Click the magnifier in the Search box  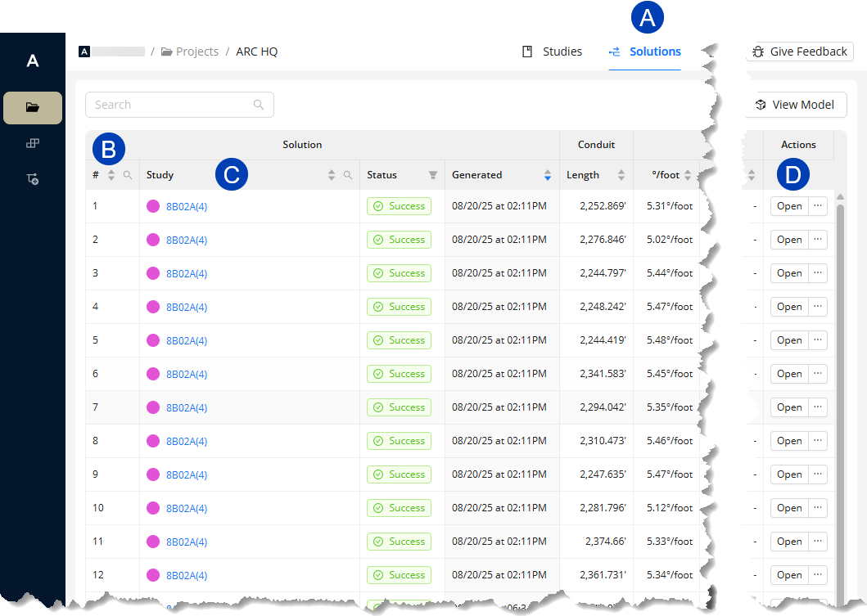coord(258,105)
